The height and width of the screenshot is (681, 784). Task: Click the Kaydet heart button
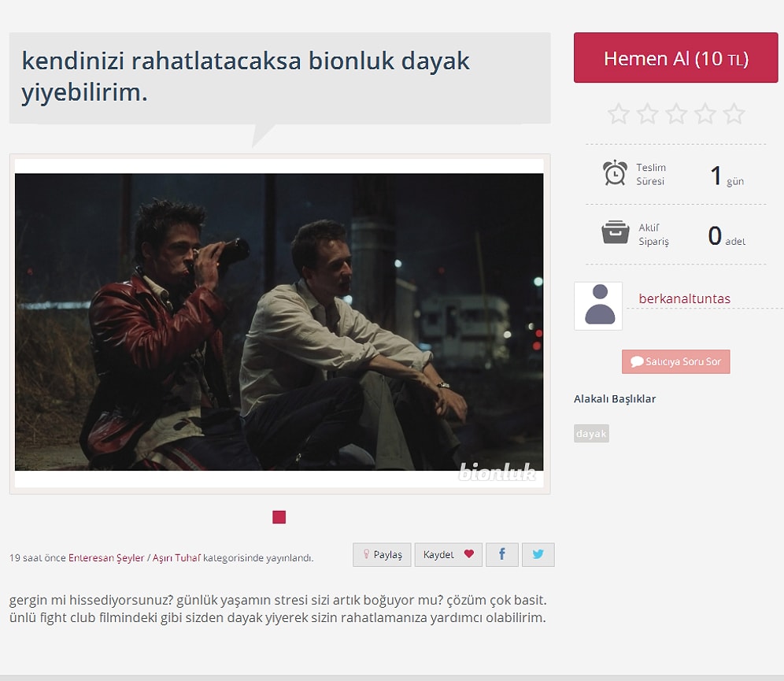(449, 554)
